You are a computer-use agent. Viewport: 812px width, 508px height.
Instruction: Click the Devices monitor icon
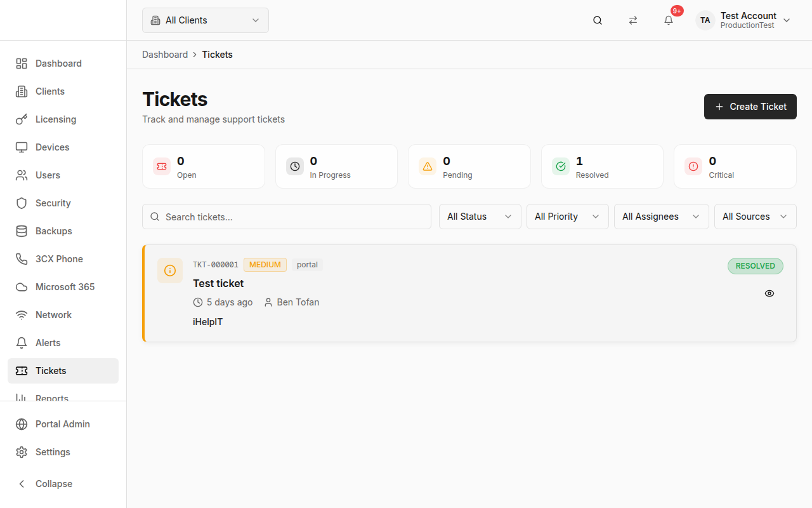[x=22, y=147]
